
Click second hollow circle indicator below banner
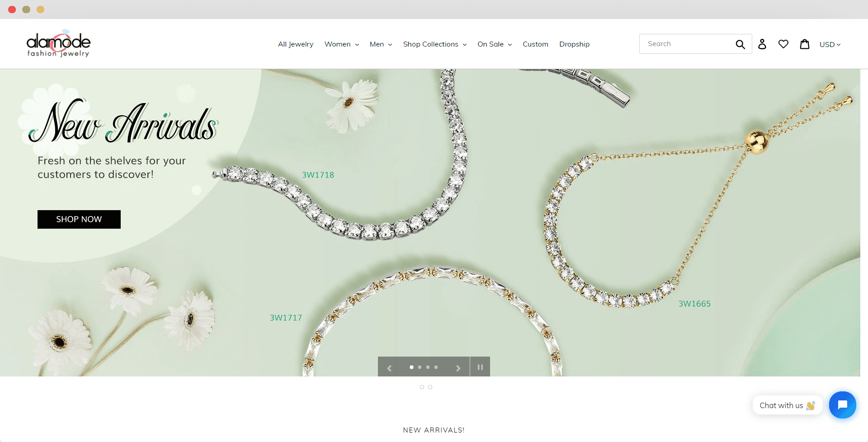[x=430, y=387]
